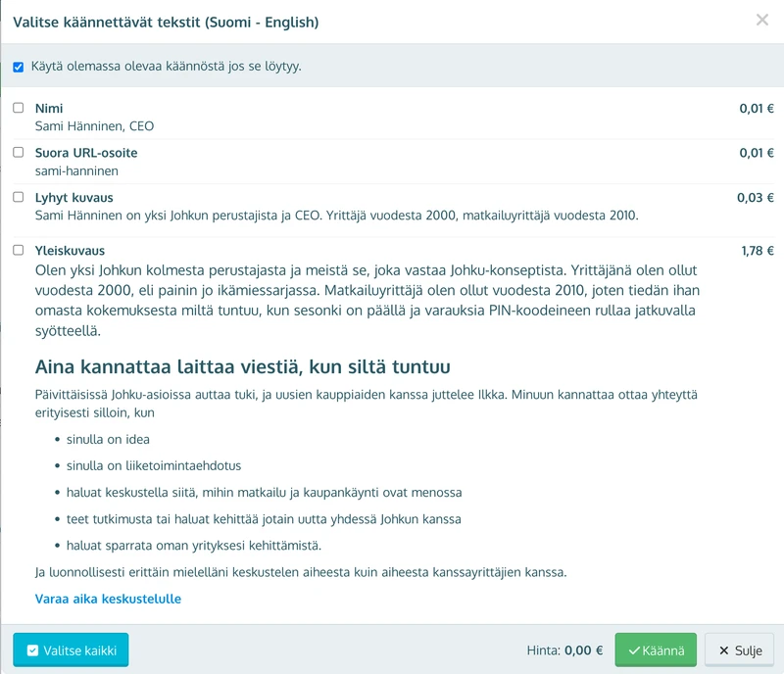
Task: Click the Lyhyt kuvaus label
Action: click(74, 198)
